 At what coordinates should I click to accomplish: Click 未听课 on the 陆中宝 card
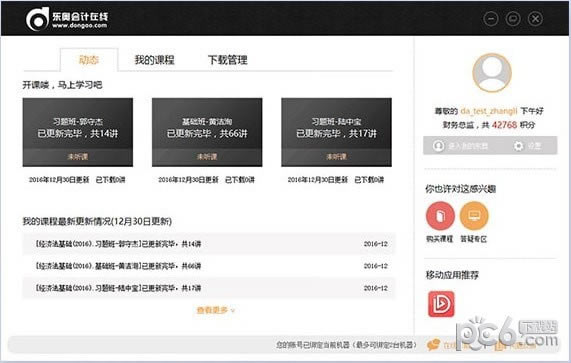point(336,157)
